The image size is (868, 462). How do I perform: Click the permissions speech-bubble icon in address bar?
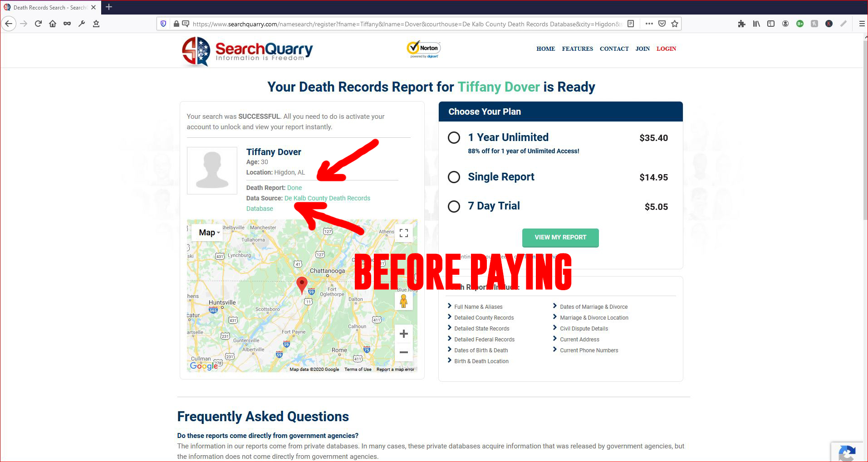click(x=186, y=24)
